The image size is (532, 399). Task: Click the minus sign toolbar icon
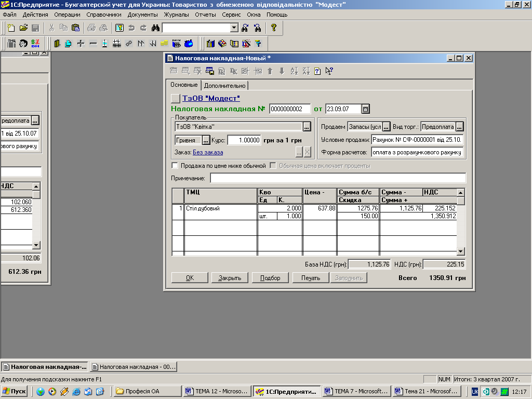coord(93,44)
